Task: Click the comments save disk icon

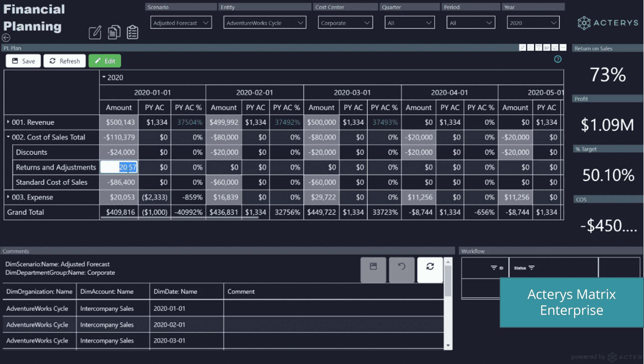Action: click(x=373, y=269)
